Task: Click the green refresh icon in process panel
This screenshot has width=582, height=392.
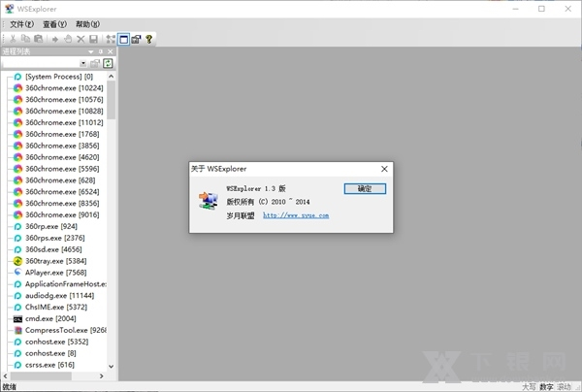Action: point(108,63)
